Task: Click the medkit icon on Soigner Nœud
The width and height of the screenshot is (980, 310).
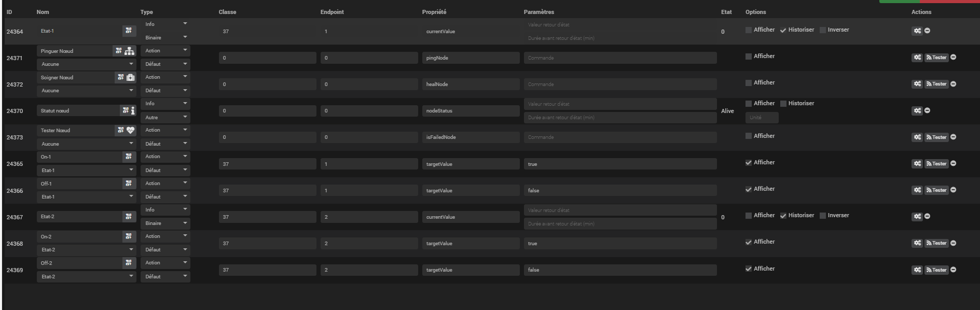Action: (130, 77)
